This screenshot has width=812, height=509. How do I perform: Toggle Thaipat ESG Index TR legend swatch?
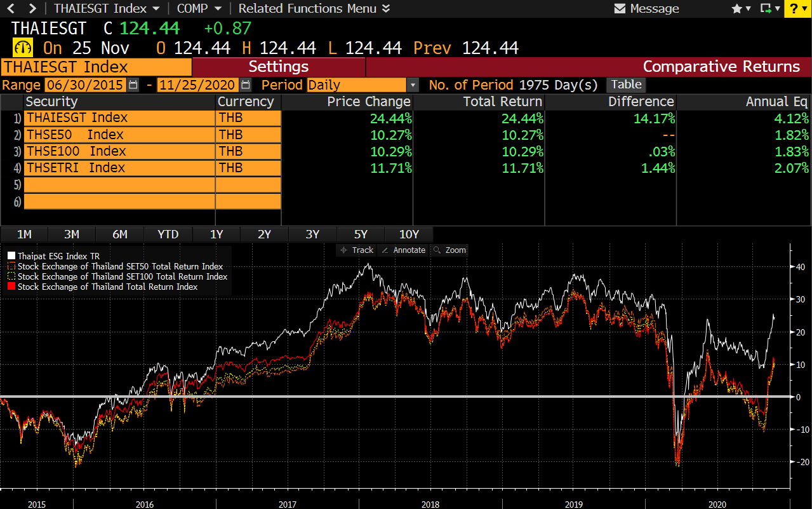point(11,256)
